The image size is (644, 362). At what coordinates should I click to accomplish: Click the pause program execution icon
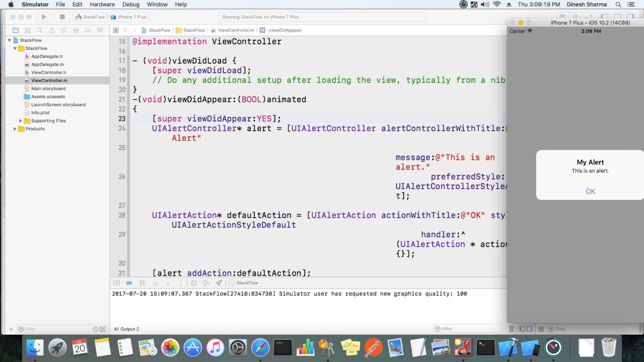(x=142, y=283)
